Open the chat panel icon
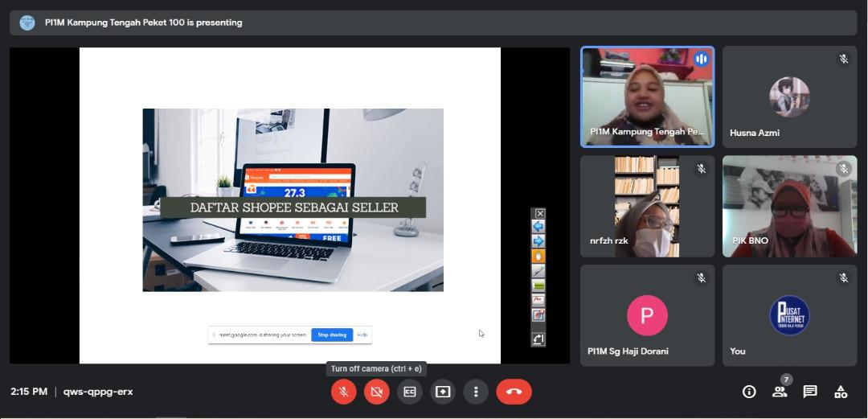This screenshot has height=419, width=868. (x=810, y=392)
